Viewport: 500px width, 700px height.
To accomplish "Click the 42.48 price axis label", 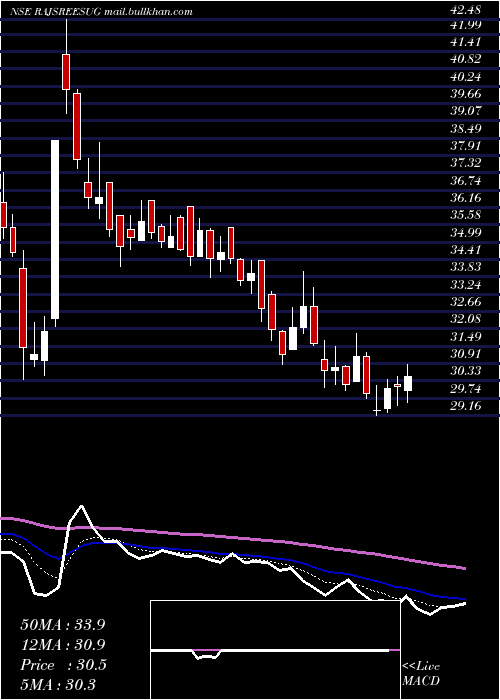I will tap(465, 10).
